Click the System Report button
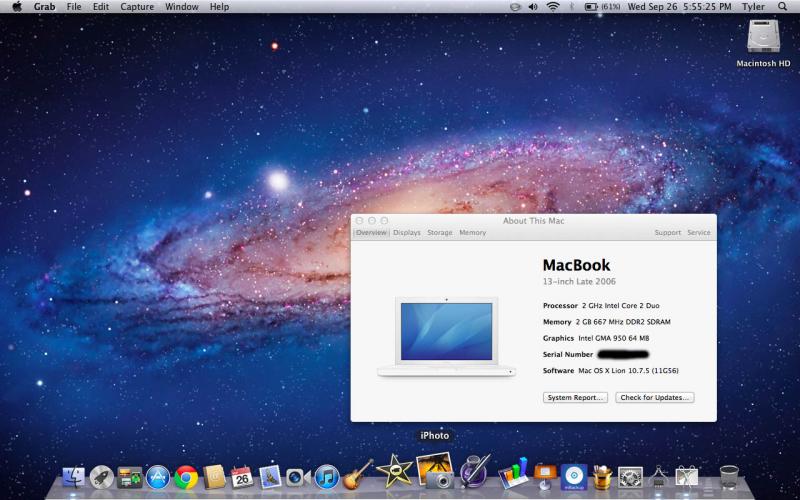This screenshot has width=800, height=500. tap(575, 397)
